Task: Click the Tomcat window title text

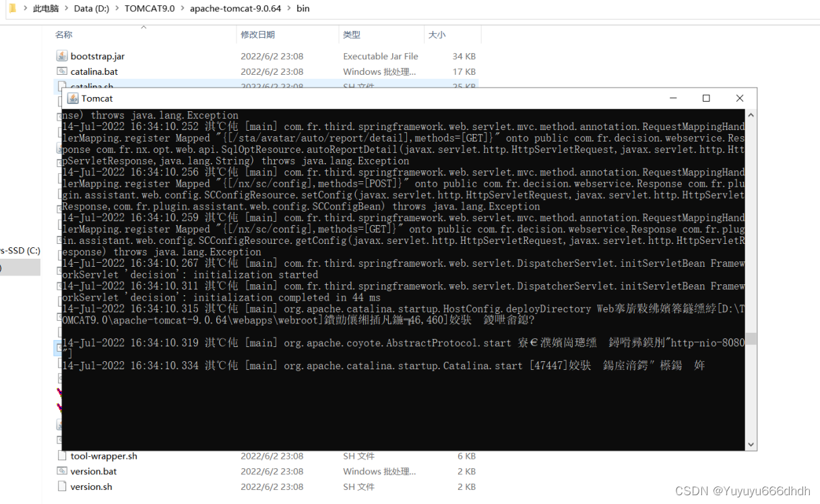Action: coord(97,98)
